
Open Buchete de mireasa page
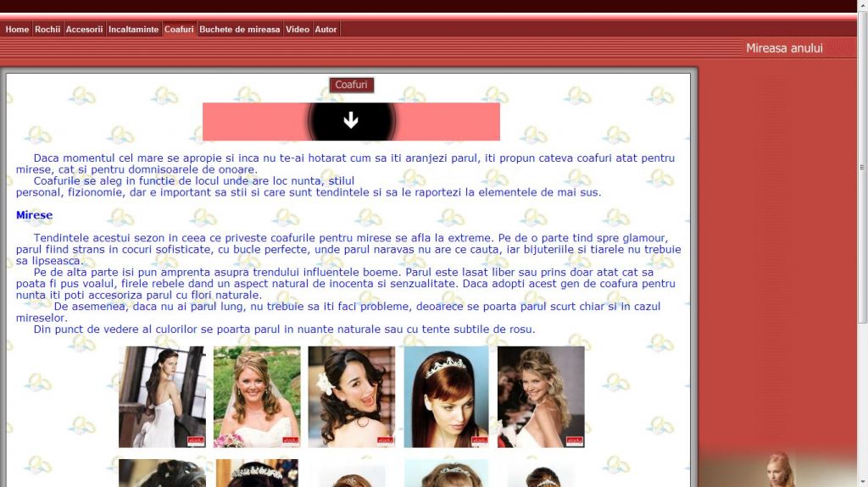(x=239, y=30)
